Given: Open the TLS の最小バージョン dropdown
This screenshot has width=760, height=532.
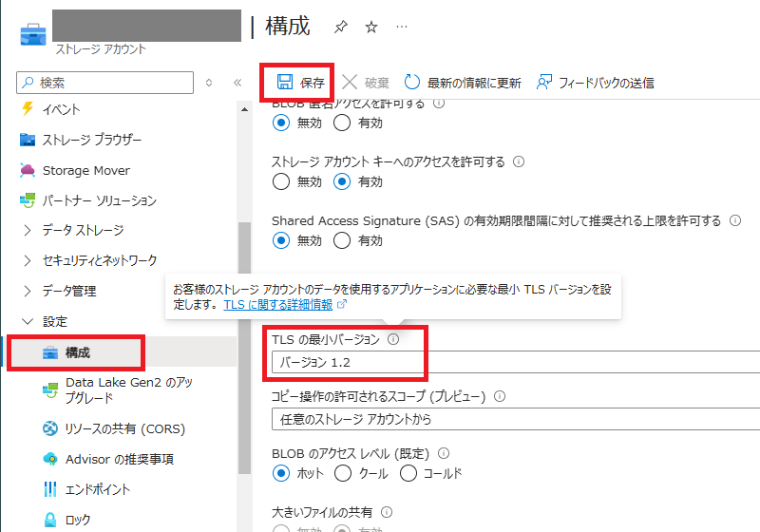Looking at the screenshot, I should point(516,362).
